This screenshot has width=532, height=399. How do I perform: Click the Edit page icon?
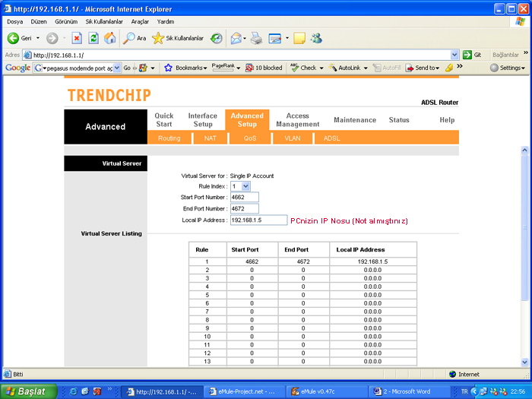click(x=275, y=38)
